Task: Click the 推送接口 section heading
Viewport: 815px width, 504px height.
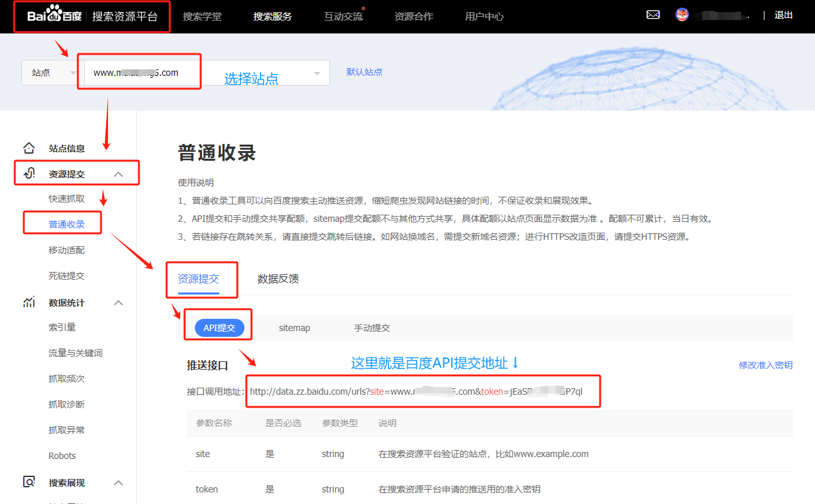Action: tap(208, 365)
